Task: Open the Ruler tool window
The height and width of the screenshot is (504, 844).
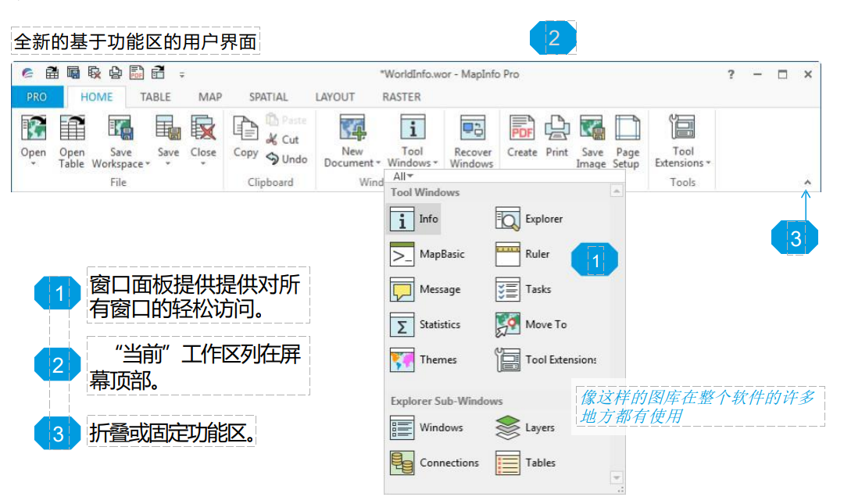Action: (x=523, y=254)
